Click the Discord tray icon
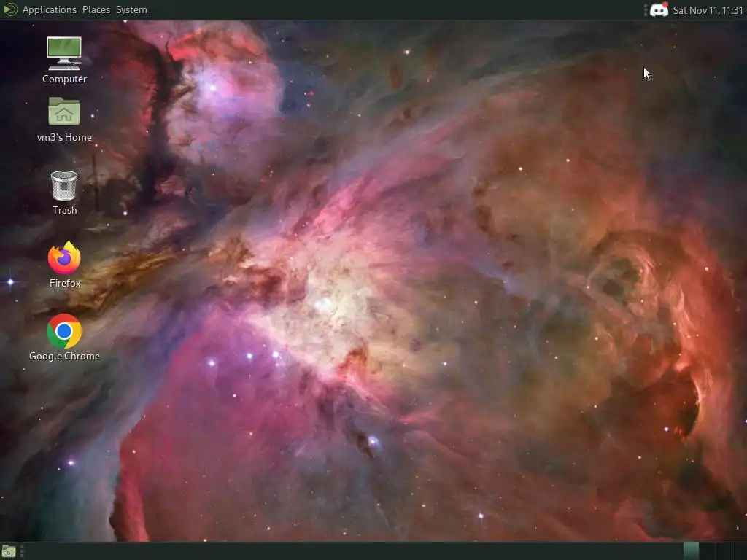Screen dimensions: 747x560 pyautogui.click(x=659, y=9)
